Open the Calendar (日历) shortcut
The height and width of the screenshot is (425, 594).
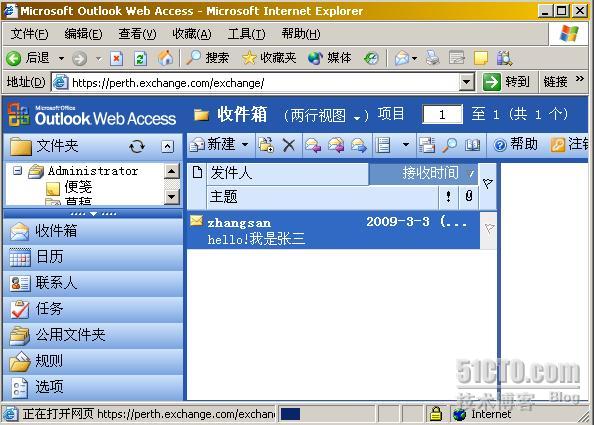[x=93, y=257]
